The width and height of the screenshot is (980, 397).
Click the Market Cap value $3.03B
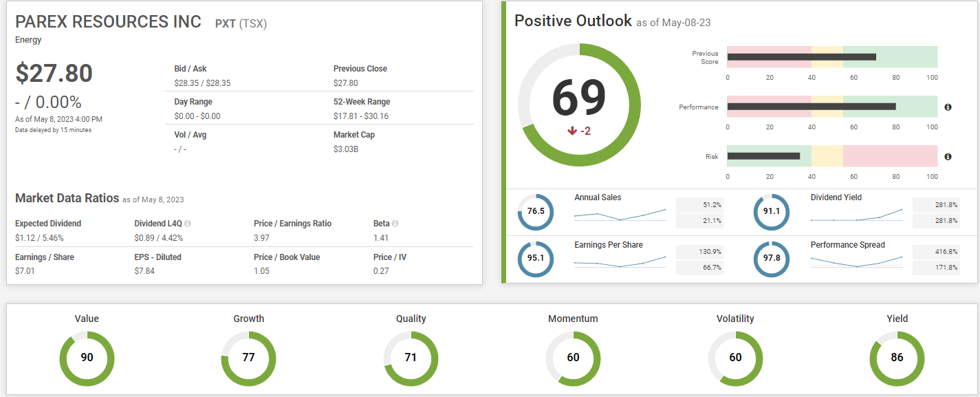[x=346, y=149]
